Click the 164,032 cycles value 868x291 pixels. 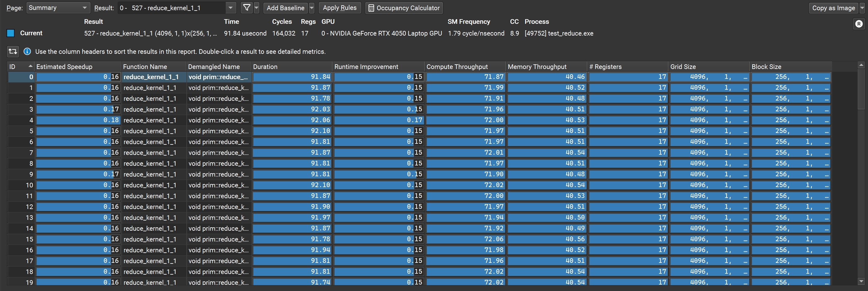click(x=284, y=33)
